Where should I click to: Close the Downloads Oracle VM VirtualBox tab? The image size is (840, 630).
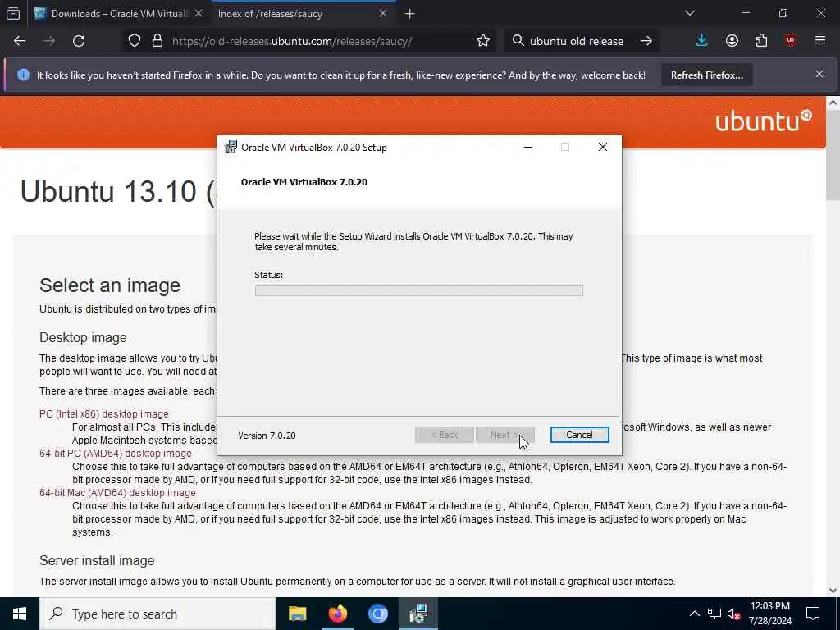(199, 13)
